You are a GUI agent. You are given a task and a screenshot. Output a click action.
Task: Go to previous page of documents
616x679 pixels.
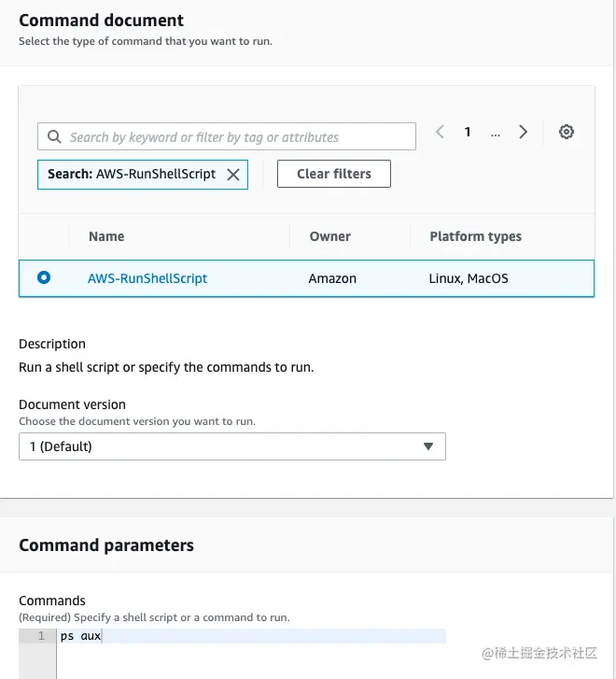[x=441, y=133]
